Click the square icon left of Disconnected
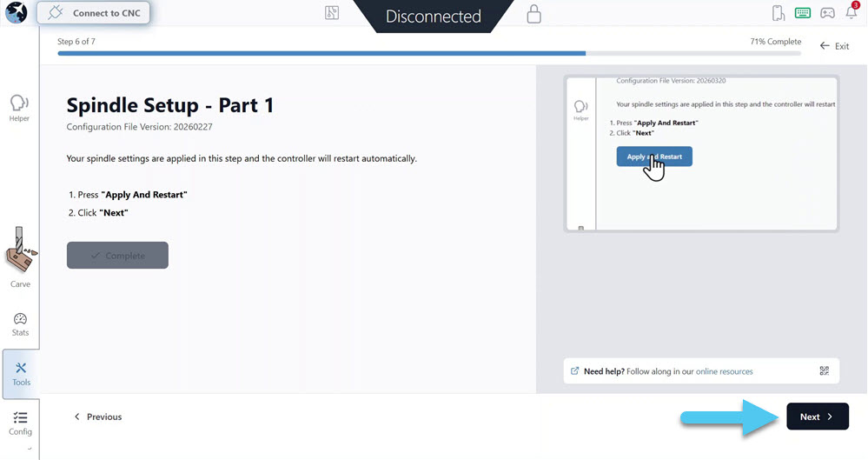This screenshot has height=460, width=868. [x=332, y=14]
